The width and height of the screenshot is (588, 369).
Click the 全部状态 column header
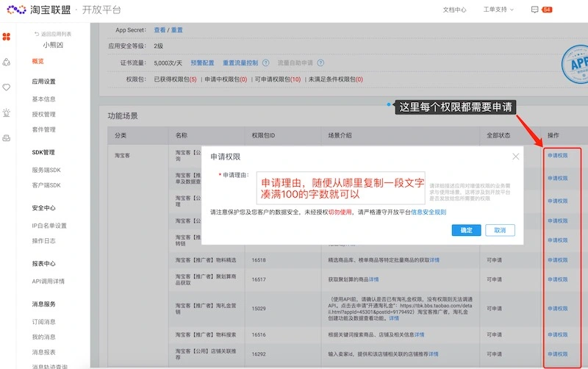coord(498,135)
